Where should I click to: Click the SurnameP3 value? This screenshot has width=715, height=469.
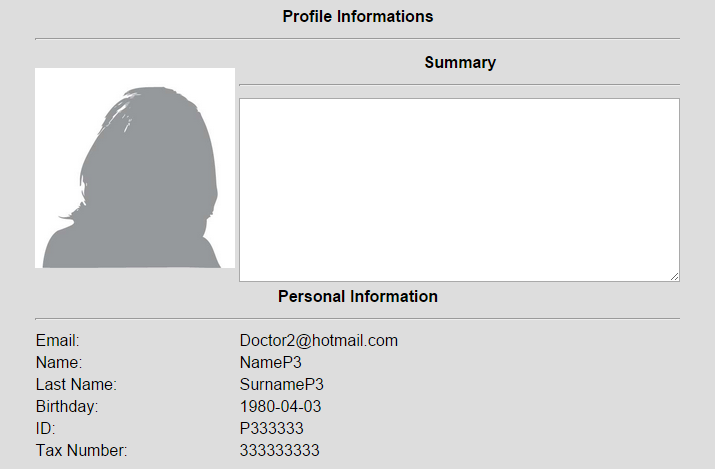pos(281,384)
